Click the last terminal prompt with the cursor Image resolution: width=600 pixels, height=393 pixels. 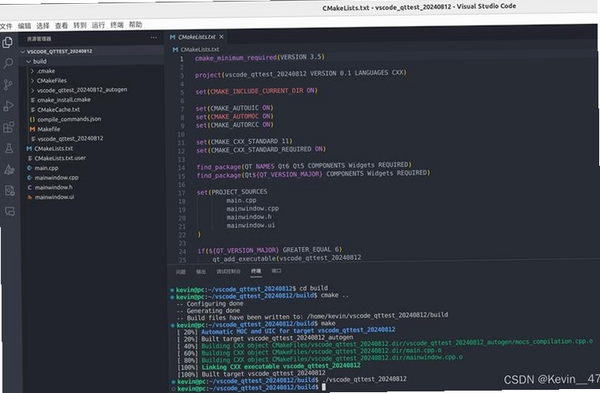pos(251,388)
